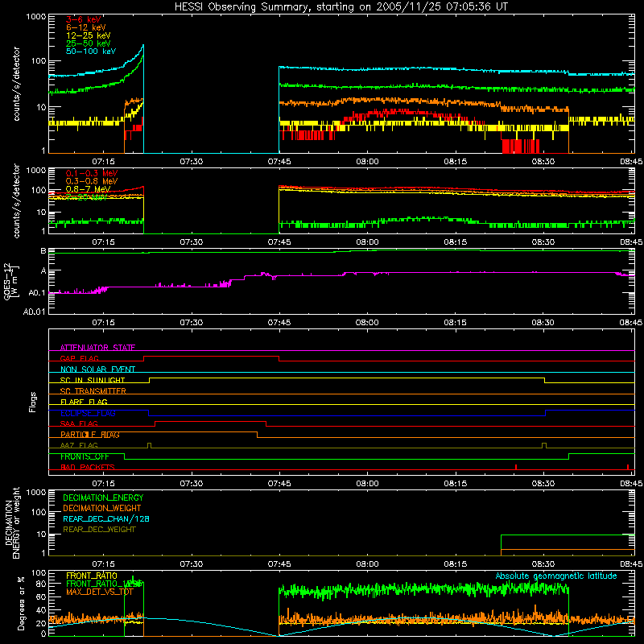Select the NON_SOLAR_EVENT flag label

point(97,369)
